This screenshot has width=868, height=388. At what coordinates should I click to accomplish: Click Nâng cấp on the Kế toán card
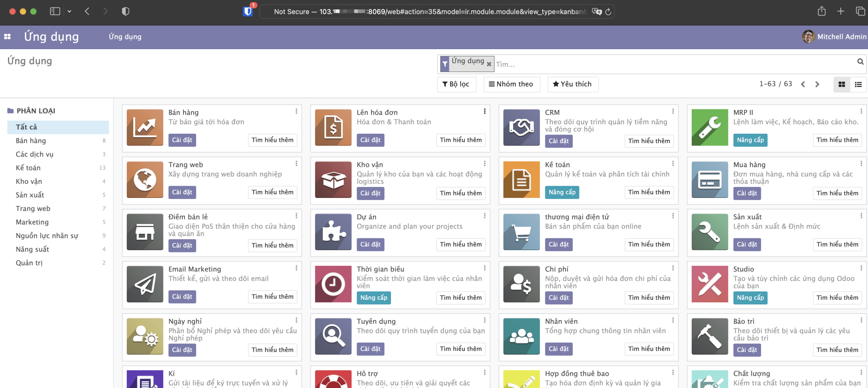562,192
